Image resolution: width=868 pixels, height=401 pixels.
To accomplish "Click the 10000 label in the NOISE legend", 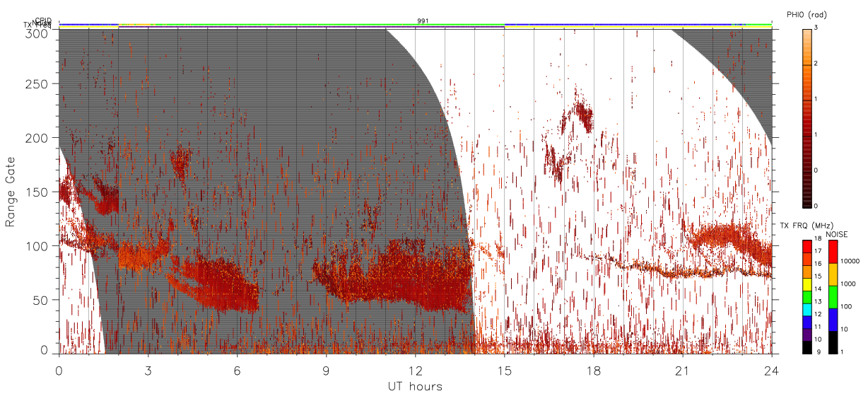I will (850, 261).
